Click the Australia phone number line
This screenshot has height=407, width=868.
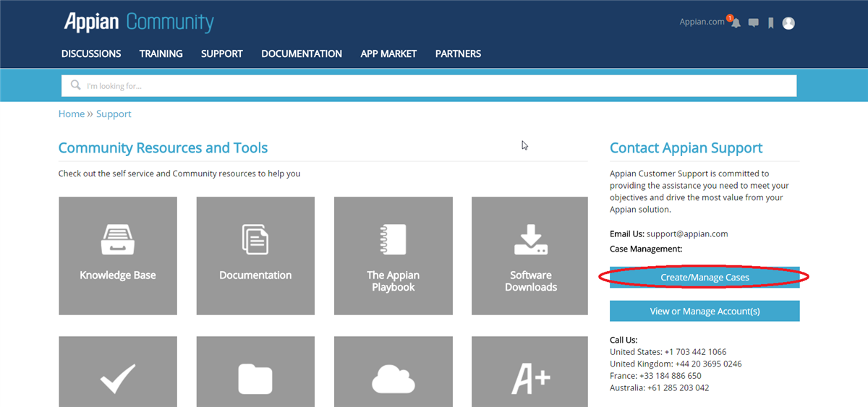(x=660, y=387)
